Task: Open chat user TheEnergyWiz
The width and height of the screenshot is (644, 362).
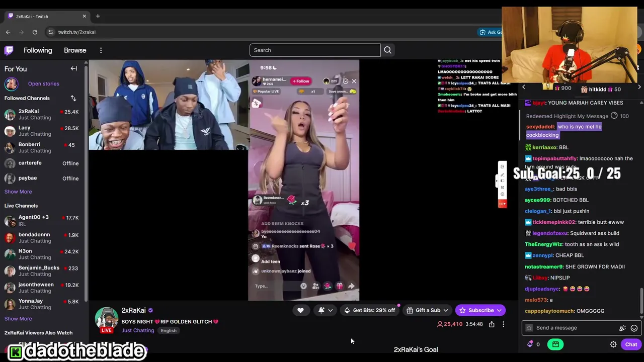Action: [543, 244]
